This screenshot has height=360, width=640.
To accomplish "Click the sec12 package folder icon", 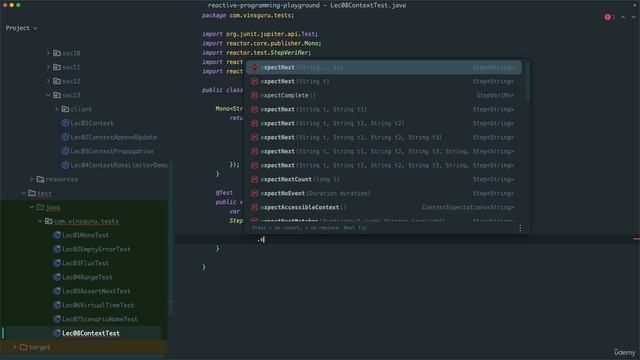I will [x=57, y=81].
